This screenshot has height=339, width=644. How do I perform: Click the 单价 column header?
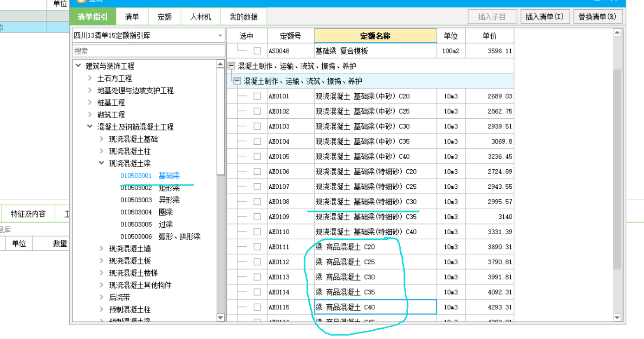[489, 36]
